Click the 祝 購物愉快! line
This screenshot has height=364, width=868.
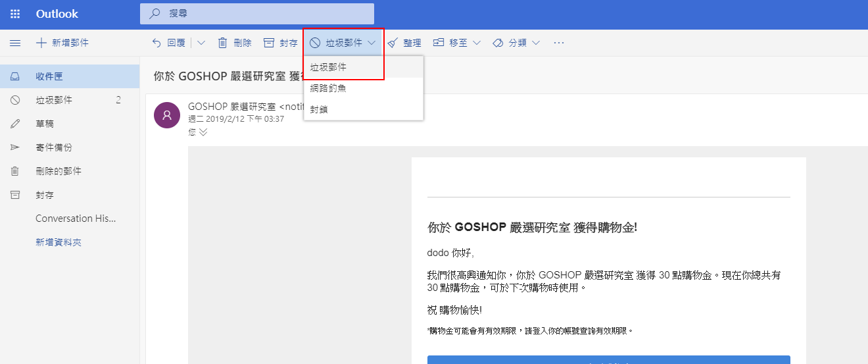[x=454, y=310]
